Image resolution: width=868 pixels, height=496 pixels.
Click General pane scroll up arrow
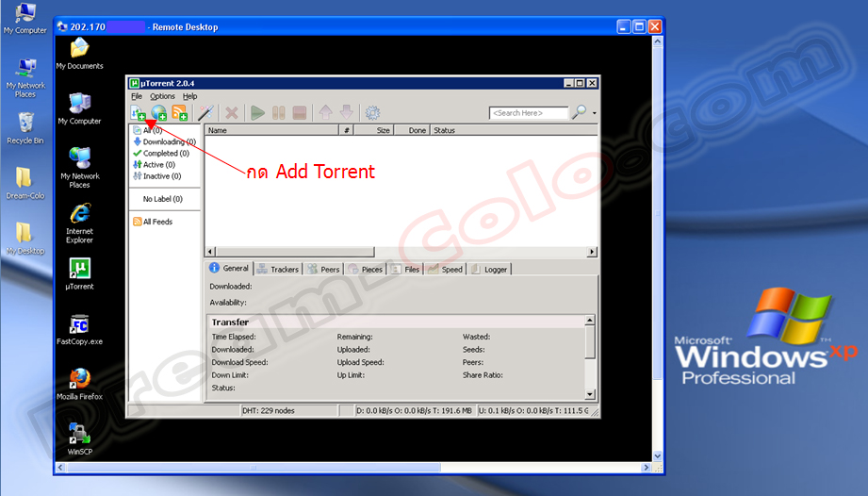coord(590,320)
